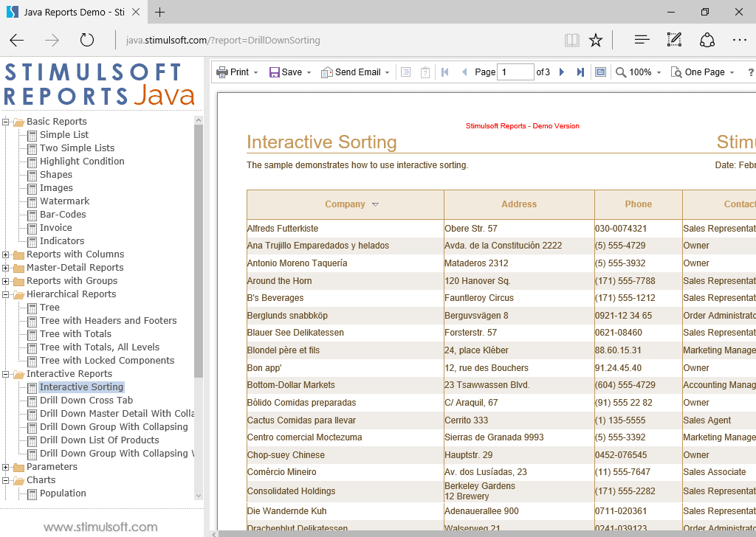
Task: Open the One Page dropdown arrow
Action: point(732,73)
